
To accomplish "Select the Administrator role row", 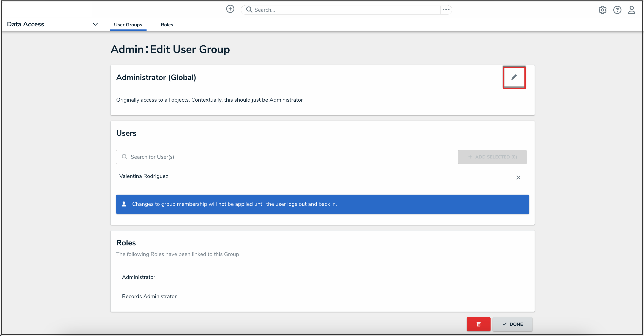I will (x=139, y=277).
